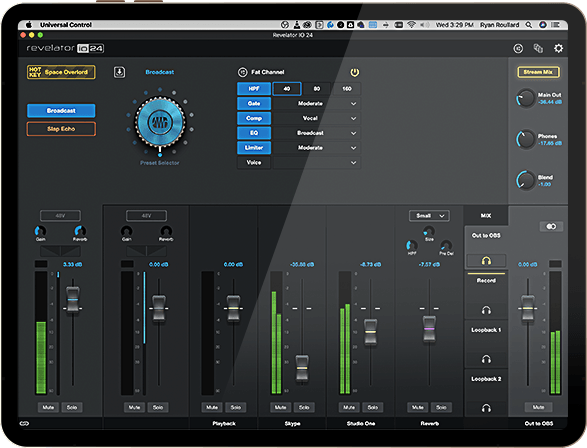Select the Record mix tab
Image resolution: width=587 pixels, height=448 pixels.
[x=486, y=280]
